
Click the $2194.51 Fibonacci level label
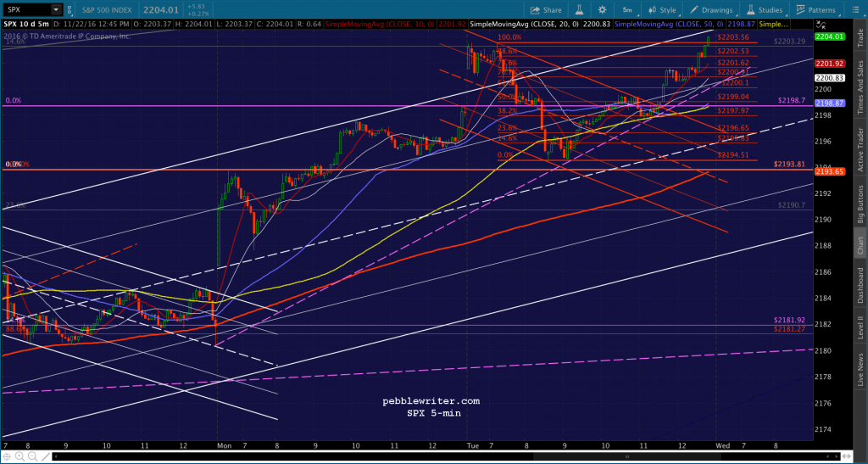click(x=733, y=155)
